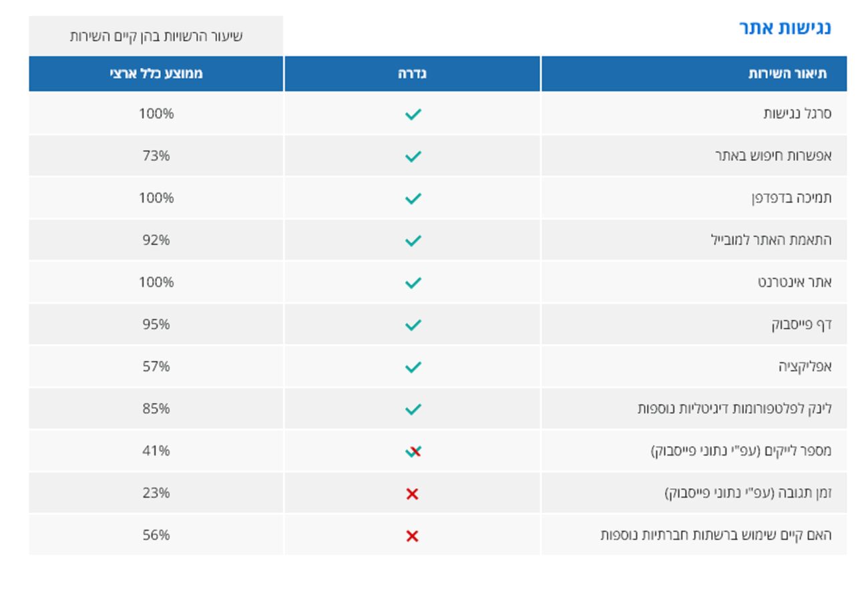The height and width of the screenshot is (597, 868).
Task: Click the text לינק לפלטפורמות דיגיטליות נוספות
Action: [734, 408]
